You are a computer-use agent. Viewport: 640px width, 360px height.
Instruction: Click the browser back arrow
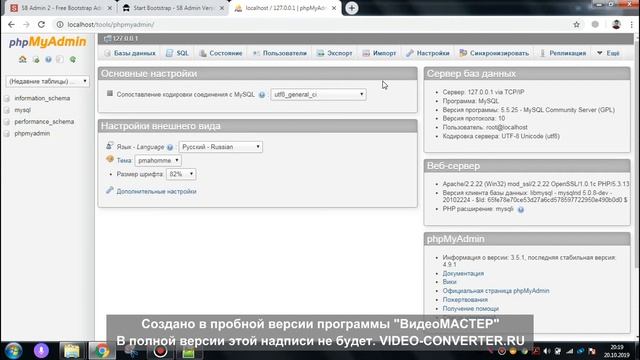click(11, 24)
